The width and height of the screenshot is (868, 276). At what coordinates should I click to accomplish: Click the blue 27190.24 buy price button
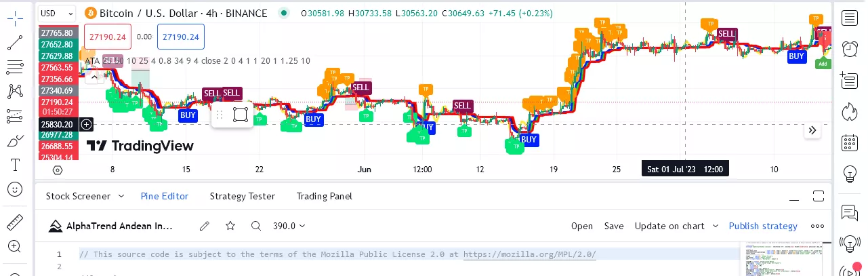pyautogui.click(x=181, y=37)
